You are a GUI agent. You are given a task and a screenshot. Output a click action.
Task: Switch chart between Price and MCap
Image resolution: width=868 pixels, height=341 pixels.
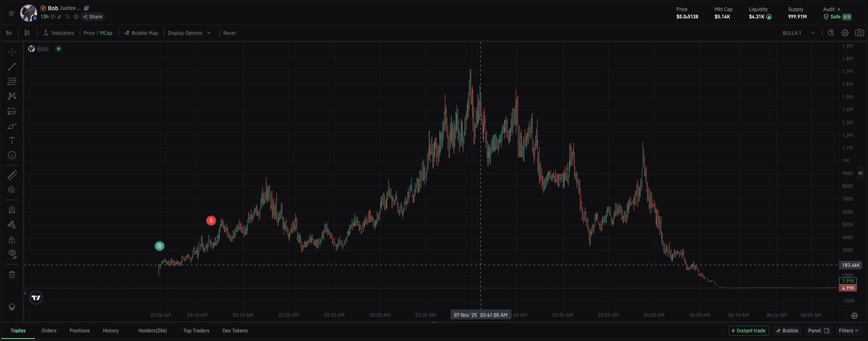pyautogui.click(x=98, y=33)
